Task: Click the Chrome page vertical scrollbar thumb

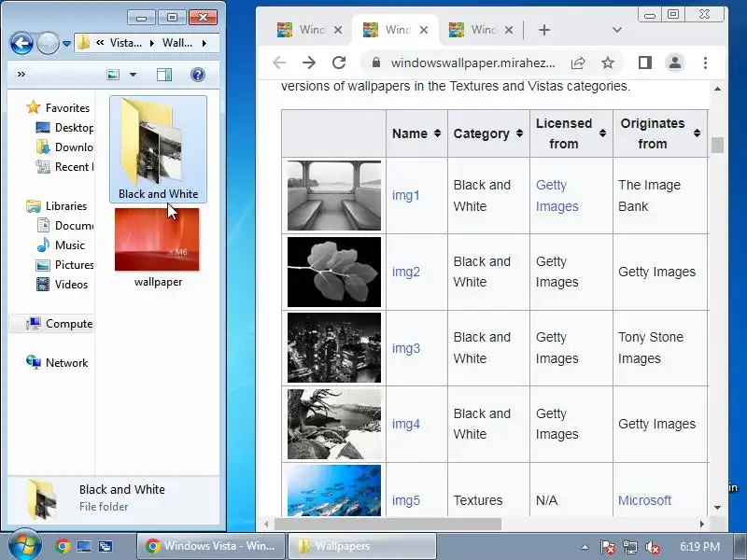Action: click(717, 145)
